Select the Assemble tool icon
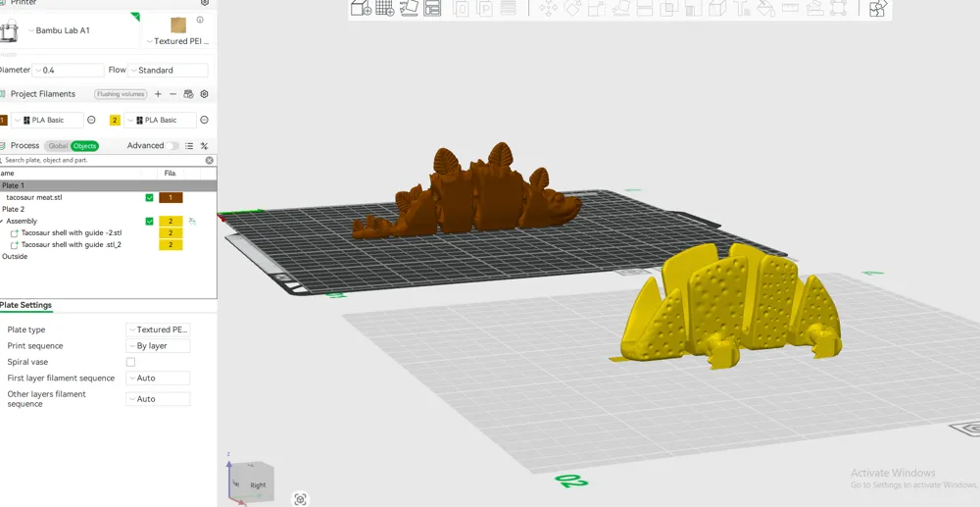The height and width of the screenshot is (507, 980). (813, 8)
